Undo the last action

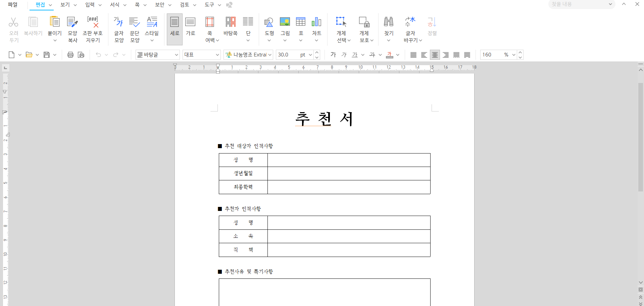tap(98, 55)
